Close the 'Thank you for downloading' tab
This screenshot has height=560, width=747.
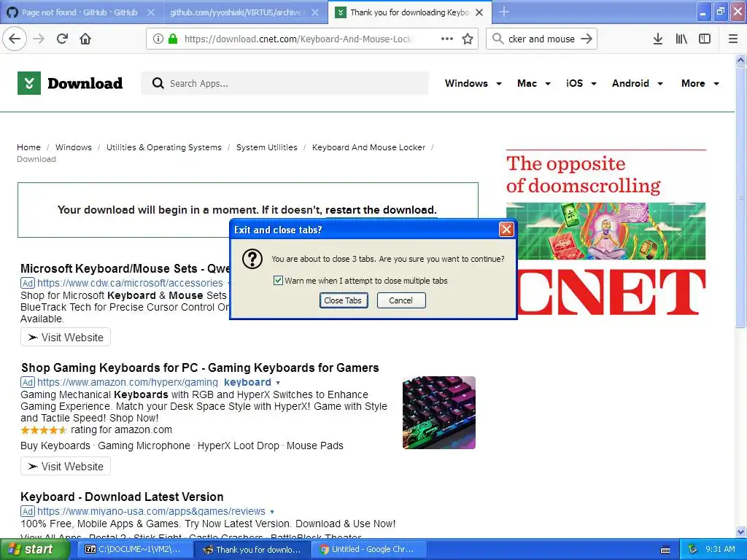pos(479,12)
